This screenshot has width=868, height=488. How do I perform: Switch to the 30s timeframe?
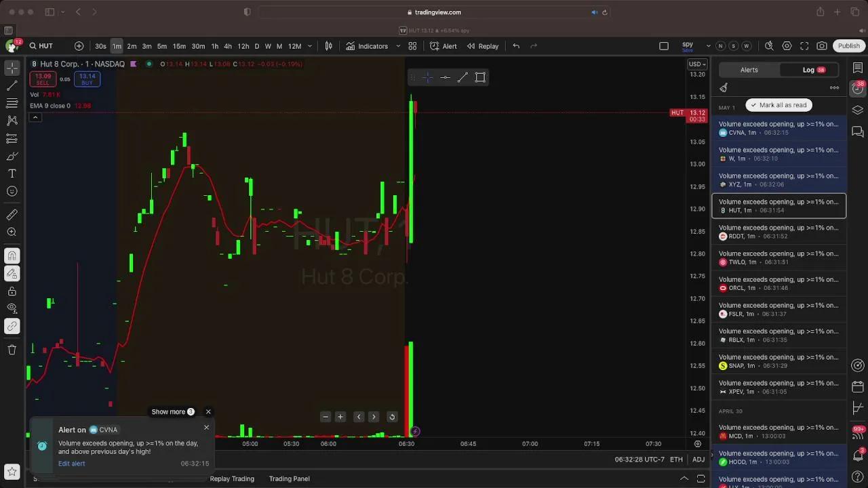click(100, 46)
